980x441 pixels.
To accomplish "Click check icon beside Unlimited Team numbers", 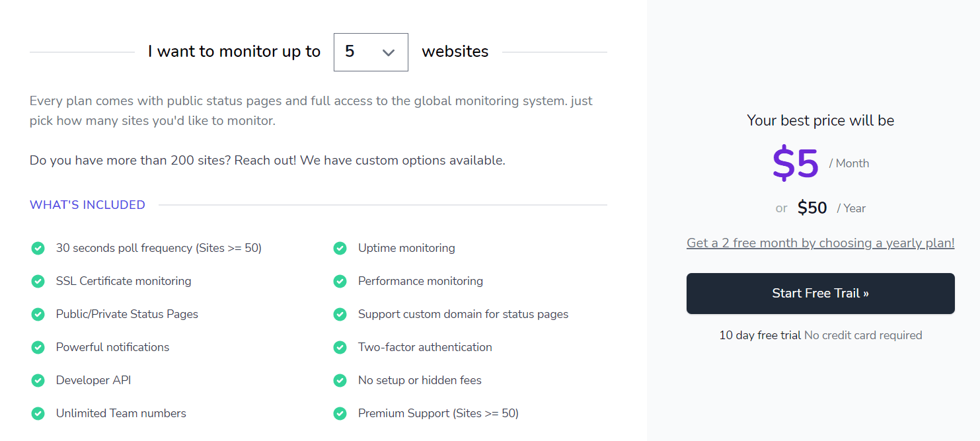I will tap(38, 413).
